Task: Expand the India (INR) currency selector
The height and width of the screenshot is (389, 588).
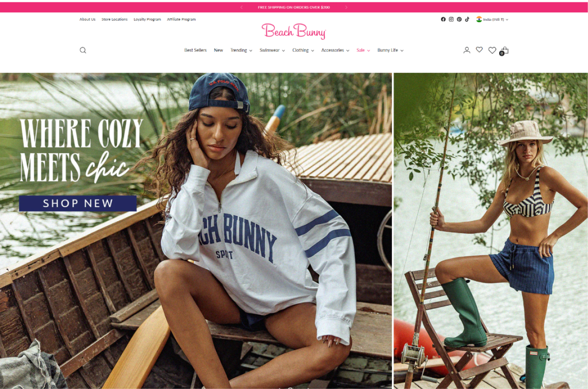Action: point(492,19)
